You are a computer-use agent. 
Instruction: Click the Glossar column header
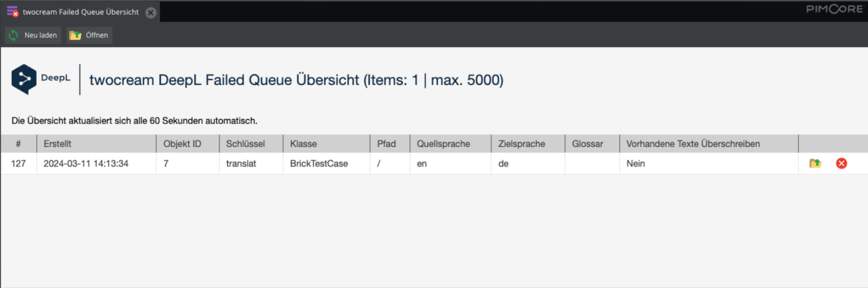[592, 144]
